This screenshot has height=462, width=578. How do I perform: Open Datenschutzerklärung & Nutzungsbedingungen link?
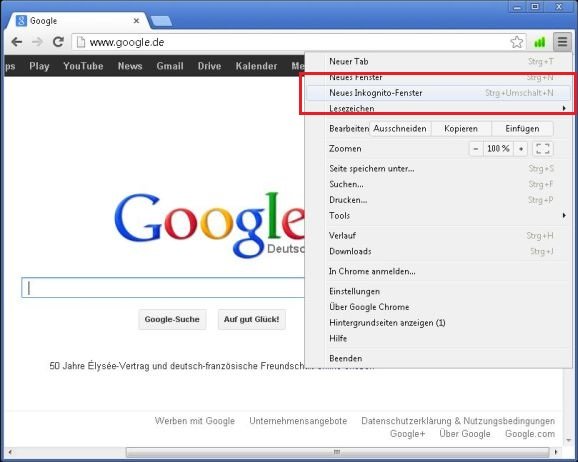point(458,421)
